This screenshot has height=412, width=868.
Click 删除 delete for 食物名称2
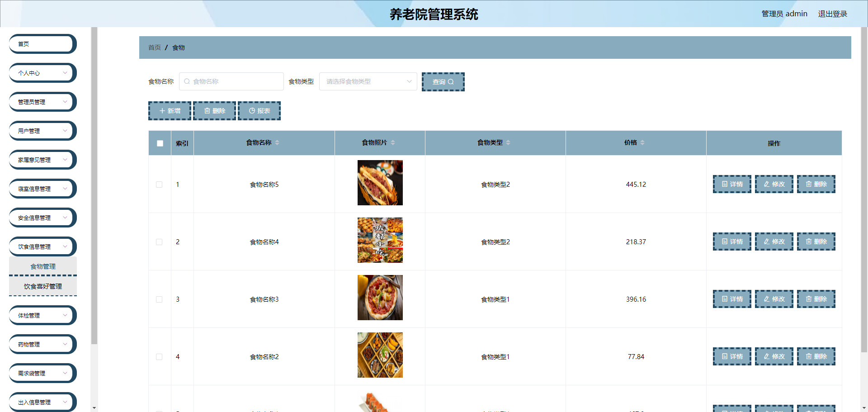[816, 356]
